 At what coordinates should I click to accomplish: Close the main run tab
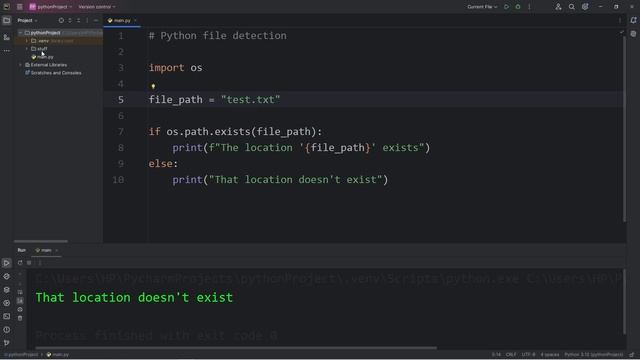click(x=57, y=250)
